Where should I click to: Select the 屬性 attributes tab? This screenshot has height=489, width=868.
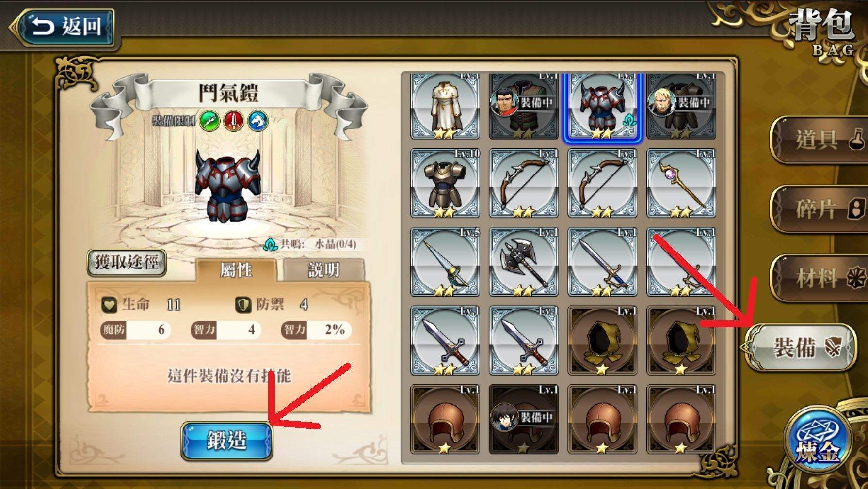236,269
